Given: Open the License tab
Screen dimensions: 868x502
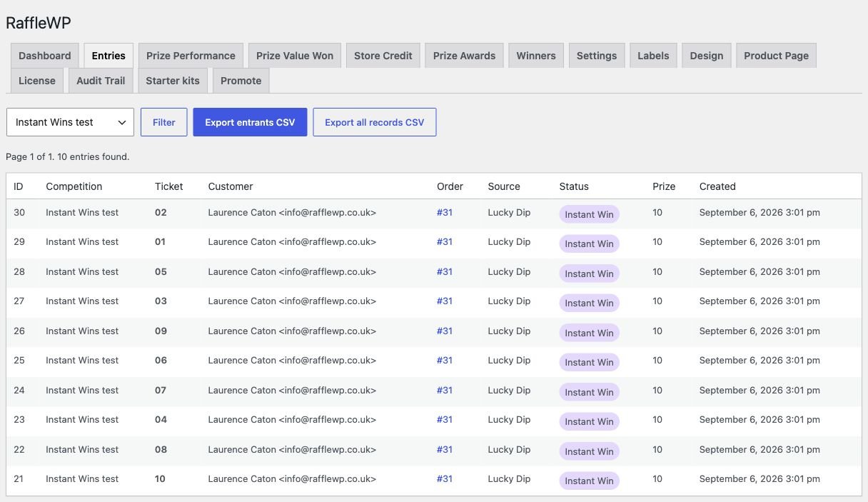Looking at the screenshot, I should pyautogui.click(x=37, y=81).
